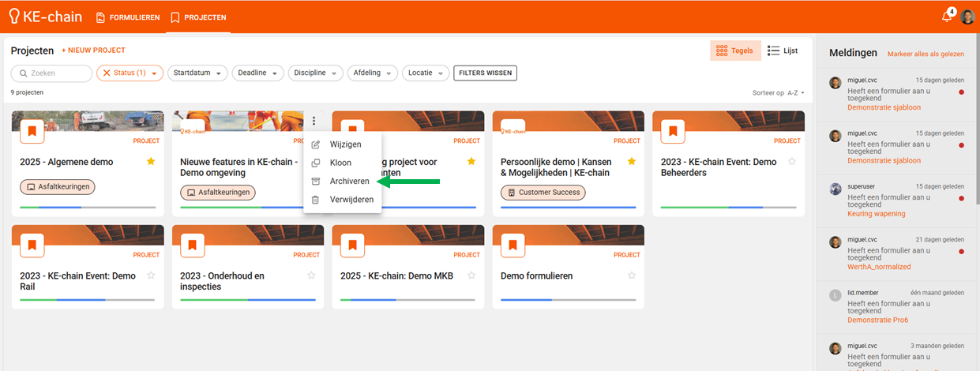980x371 pixels.
Task: Select Archiveren from the context menu
Action: pyautogui.click(x=349, y=181)
